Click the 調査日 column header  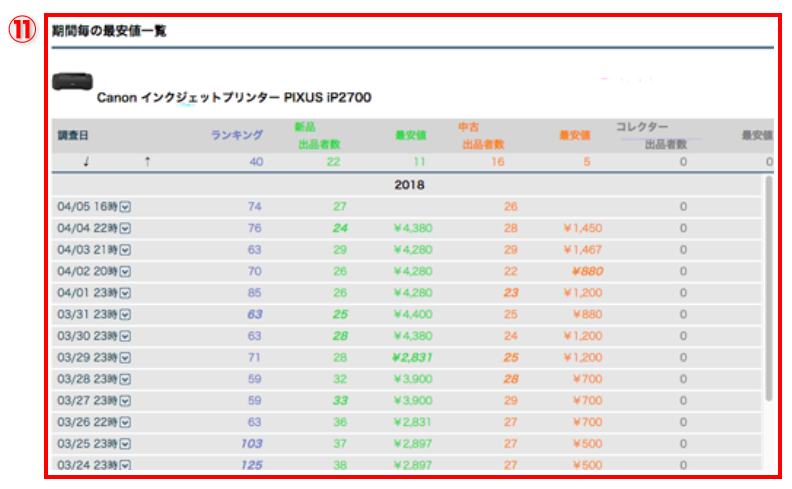73,135
